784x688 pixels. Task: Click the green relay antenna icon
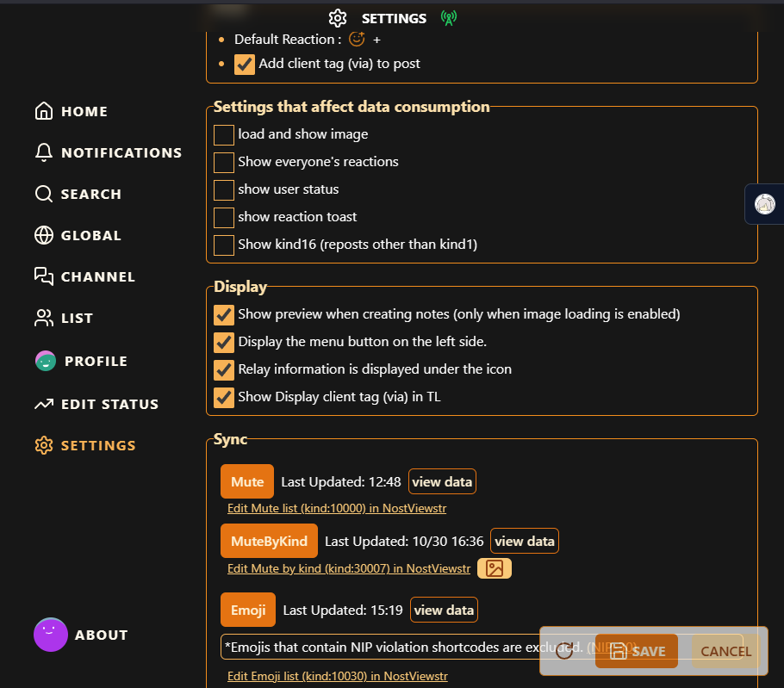[449, 18]
